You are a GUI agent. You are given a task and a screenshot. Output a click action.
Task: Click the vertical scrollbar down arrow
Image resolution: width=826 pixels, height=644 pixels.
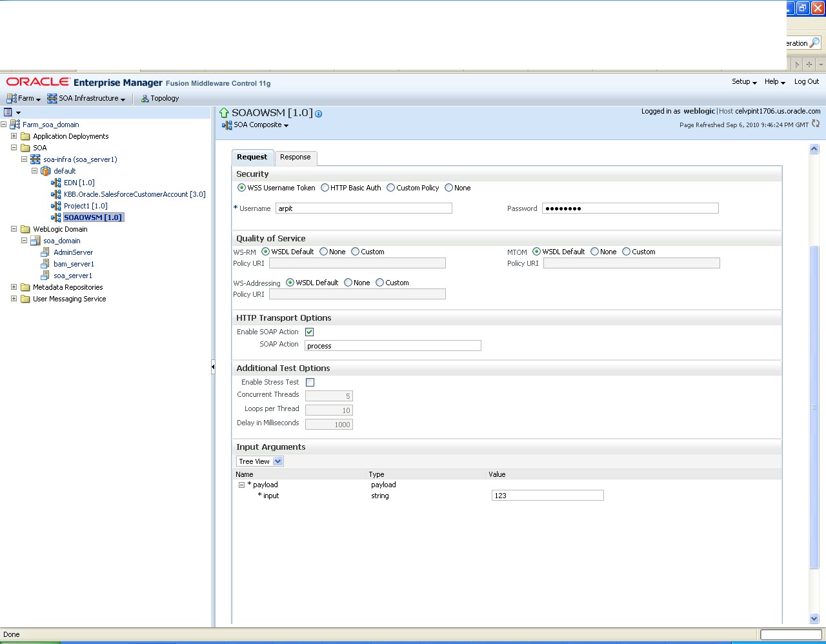[x=814, y=618]
